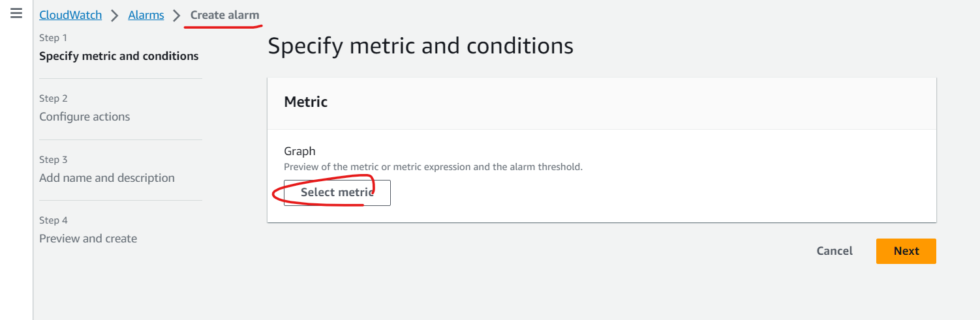Click the main Specify metric and conditions heading
Viewport: 980px width, 320px height.
(421, 46)
